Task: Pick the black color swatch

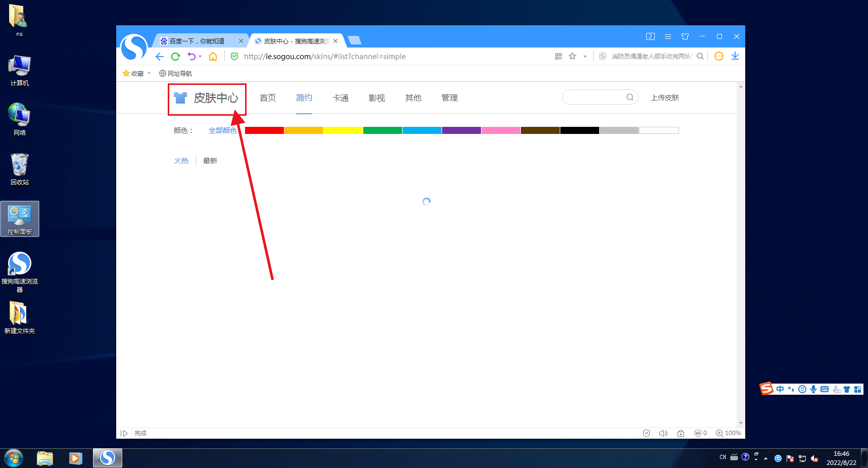Action: [580, 130]
